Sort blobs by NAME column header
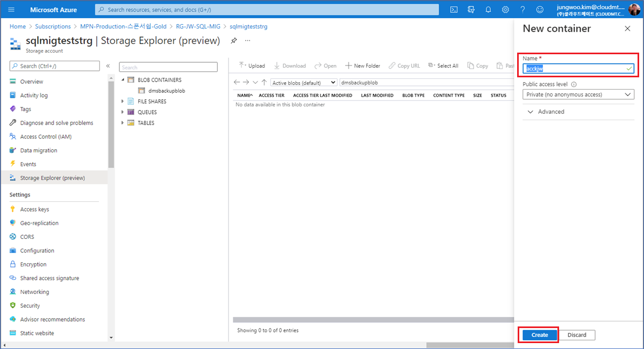 245,95
